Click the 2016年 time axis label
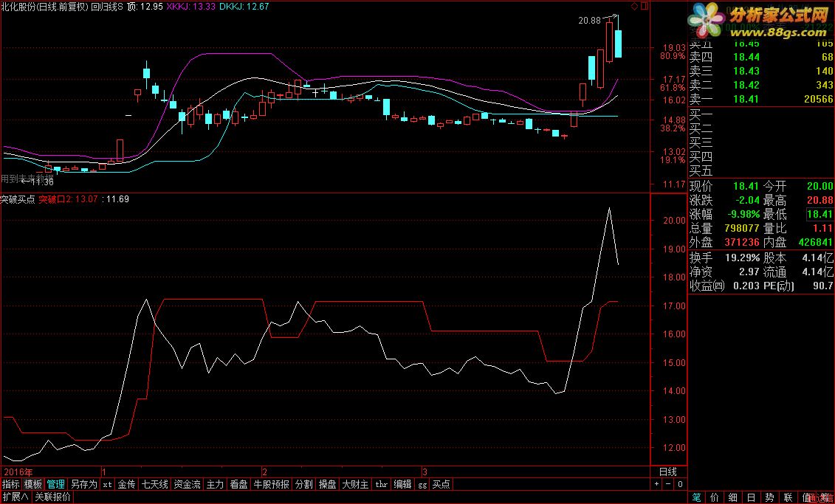Screen dimensions: 835x504 click(x=18, y=472)
